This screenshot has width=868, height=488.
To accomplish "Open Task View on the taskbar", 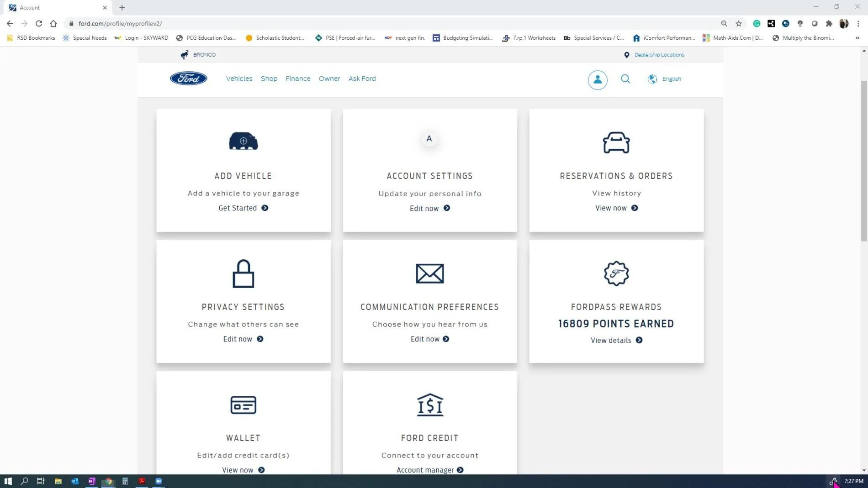I will pos(41,481).
